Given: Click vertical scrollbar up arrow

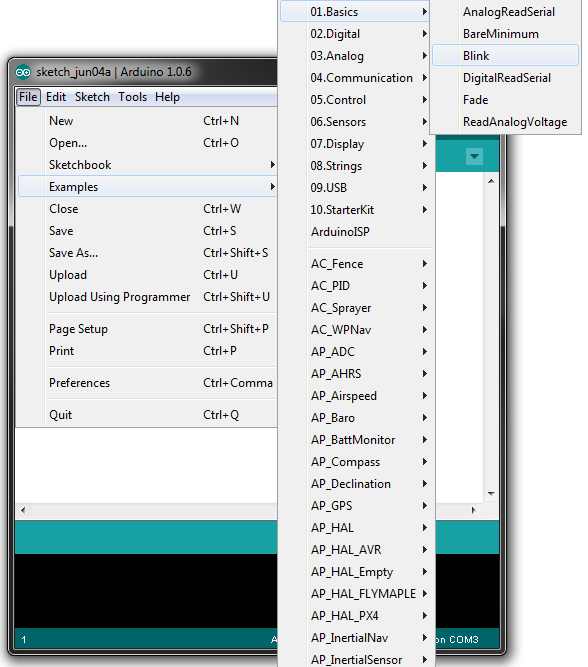Looking at the screenshot, I should tap(491, 181).
